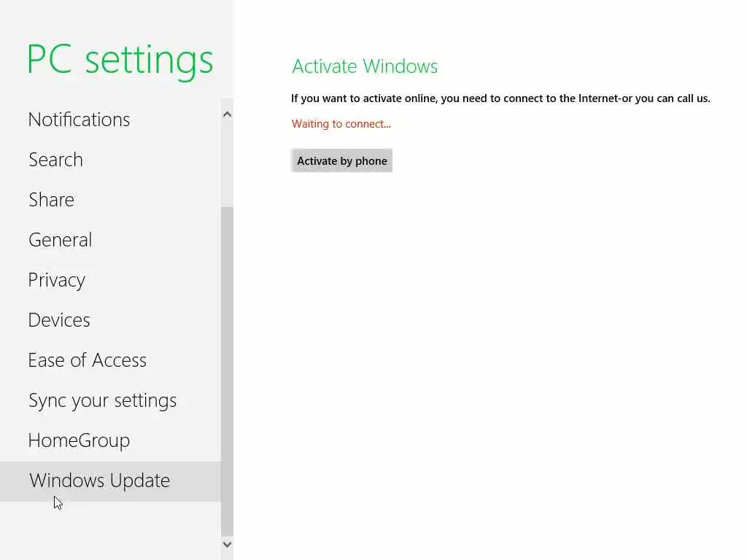
Task: Click the sidebar scroll up arrow
Action: pyautogui.click(x=228, y=114)
